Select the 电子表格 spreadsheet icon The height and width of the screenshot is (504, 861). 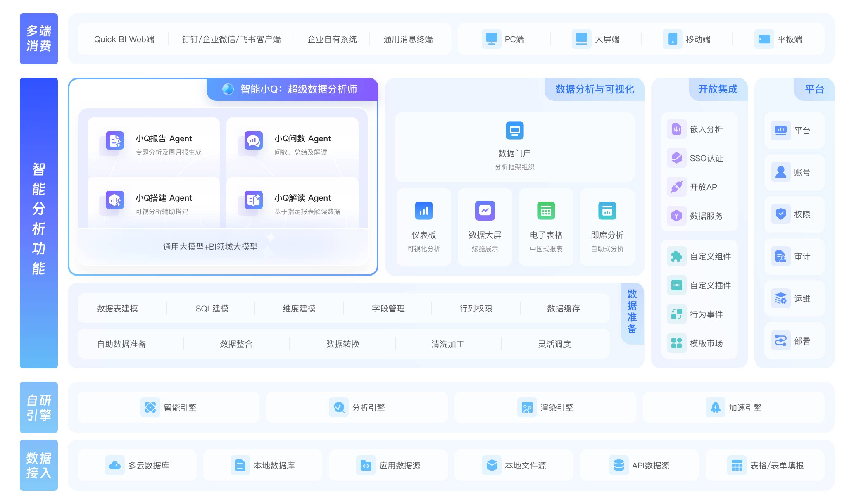[546, 211]
